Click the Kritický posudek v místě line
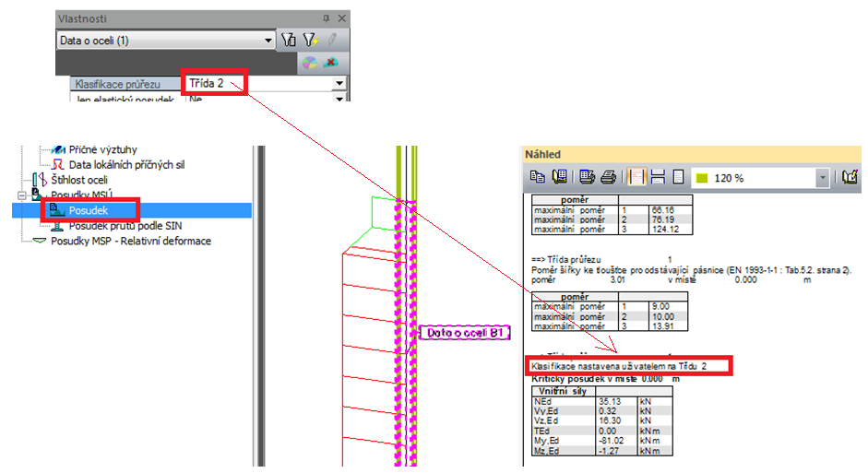The image size is (868, 473). click(605, 379)
